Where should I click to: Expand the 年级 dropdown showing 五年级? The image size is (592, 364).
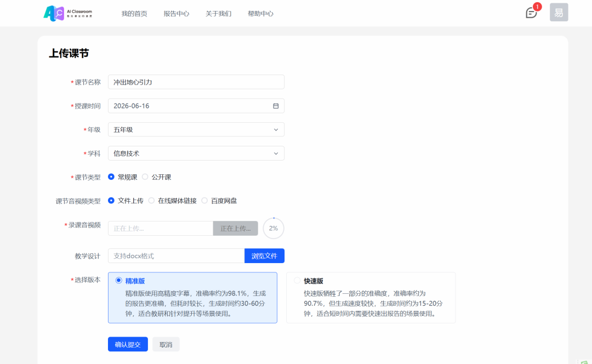click(x=196, y=129)
